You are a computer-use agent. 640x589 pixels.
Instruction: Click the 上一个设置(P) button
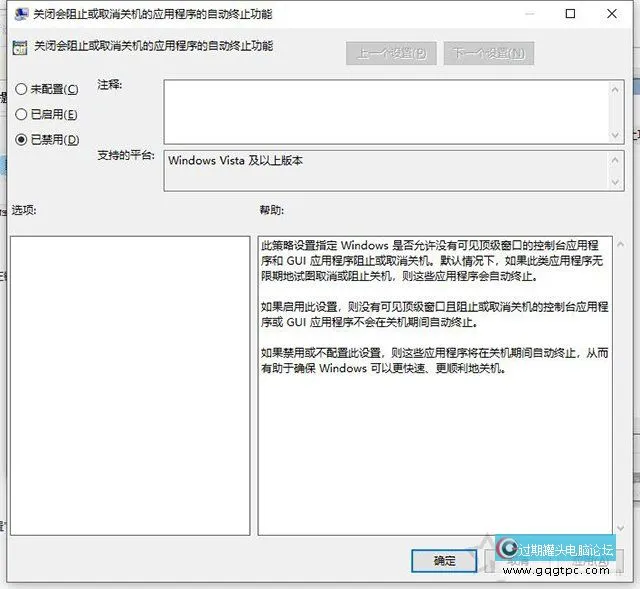391,53
